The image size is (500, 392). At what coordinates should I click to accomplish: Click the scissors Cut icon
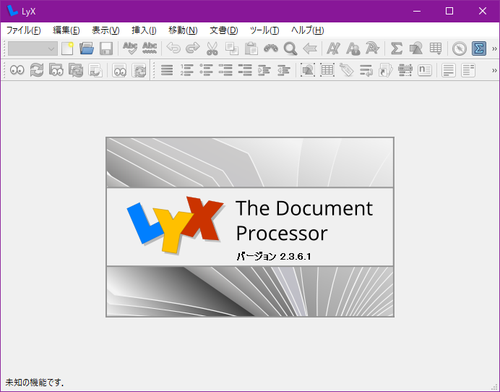[212, 49]
